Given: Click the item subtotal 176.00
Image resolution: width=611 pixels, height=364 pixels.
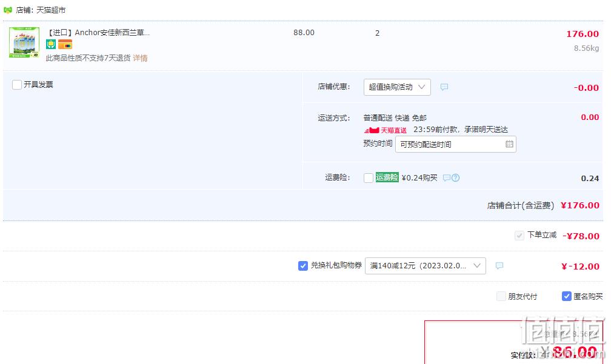Looking at the screenshot, I should [x=583, y=34].
